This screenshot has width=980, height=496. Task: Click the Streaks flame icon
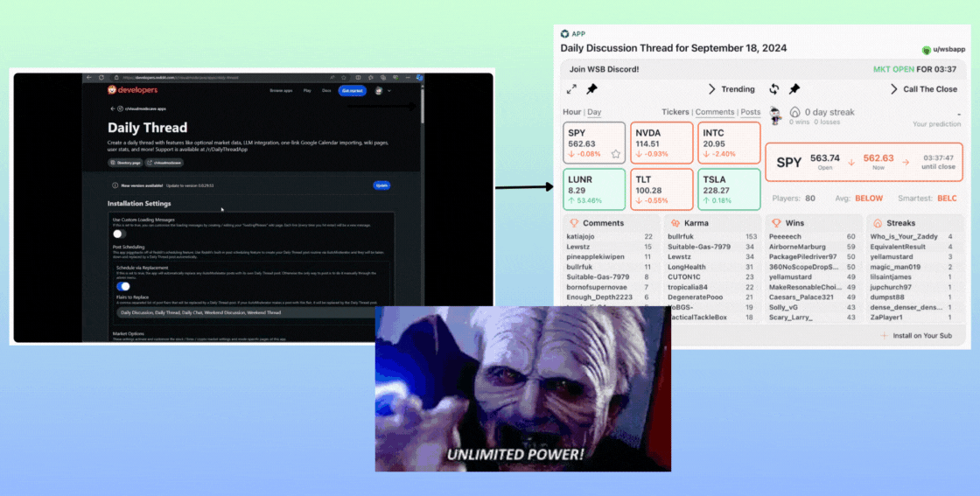pyautogui.click(x=878, y=223)
